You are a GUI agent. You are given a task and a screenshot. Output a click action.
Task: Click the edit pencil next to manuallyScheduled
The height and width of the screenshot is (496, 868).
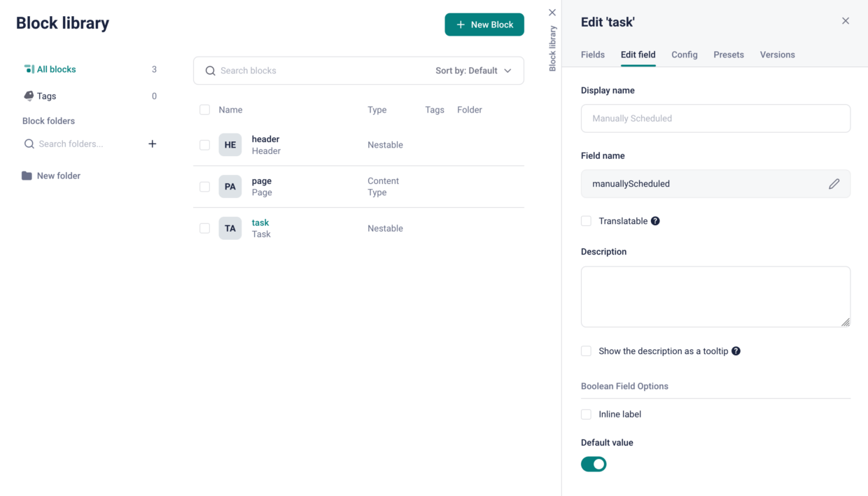(x=834, y=183)
